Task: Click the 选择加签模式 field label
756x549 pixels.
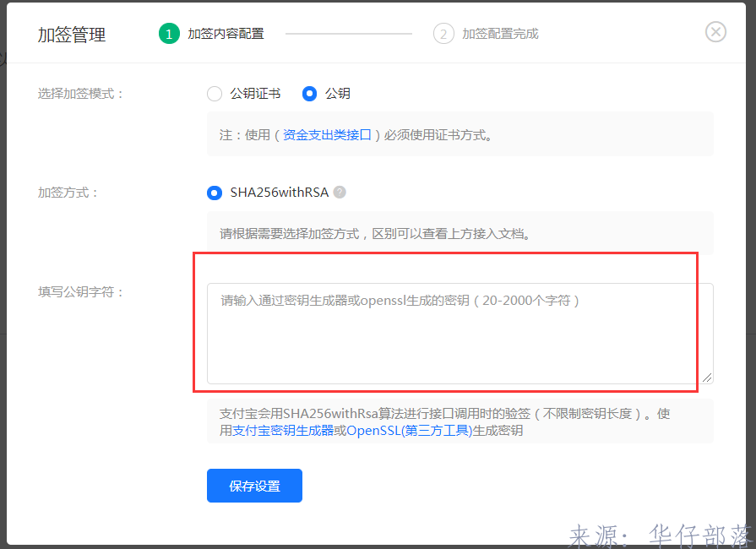Action: point(81,94)
